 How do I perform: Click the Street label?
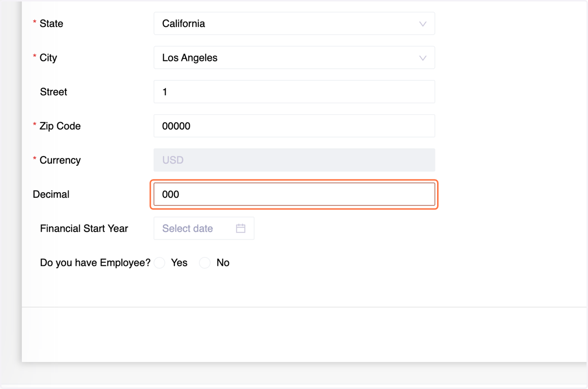53,92
